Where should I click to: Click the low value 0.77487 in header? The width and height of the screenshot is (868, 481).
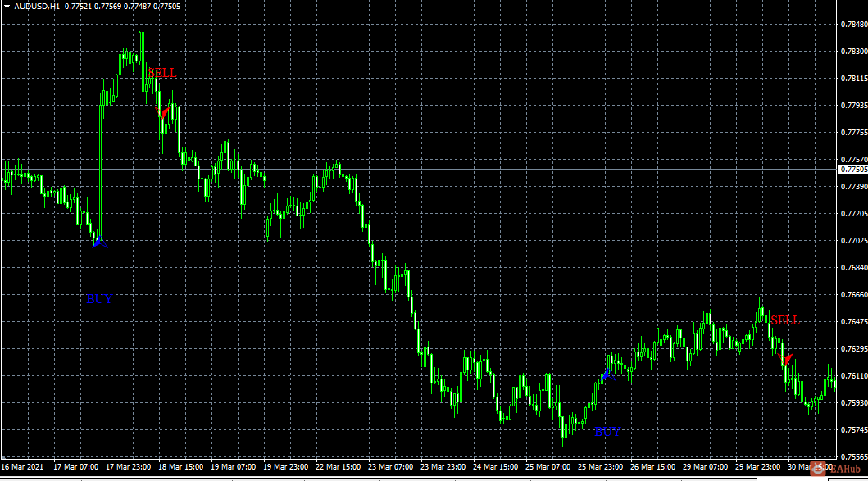[x=137, y=7]
